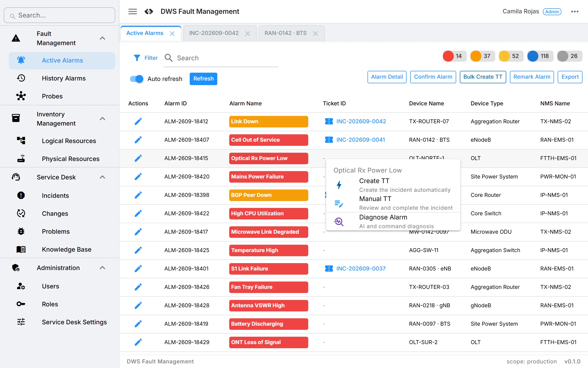Screen dimensions: 588x368
Task: Toggle the Auto refresh switch
Action: (x=137, y=79)
